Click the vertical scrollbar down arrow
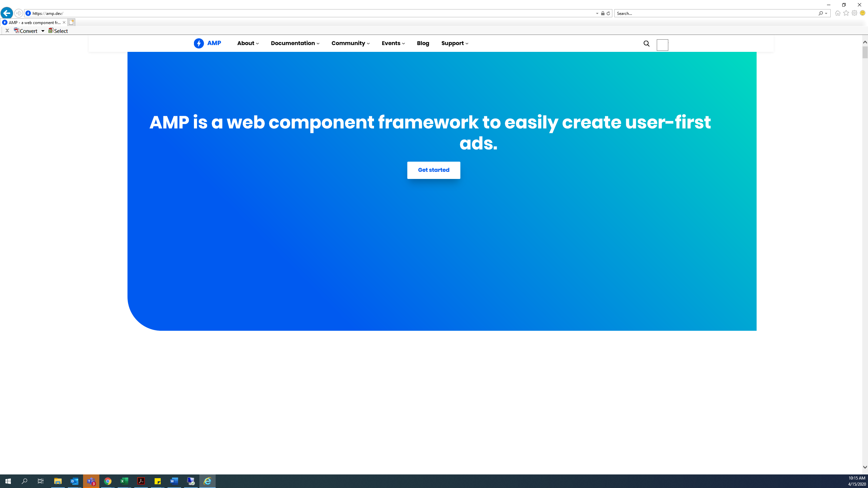Image resolution: width=868 pixels, height=488 pixels. [865, 467]
